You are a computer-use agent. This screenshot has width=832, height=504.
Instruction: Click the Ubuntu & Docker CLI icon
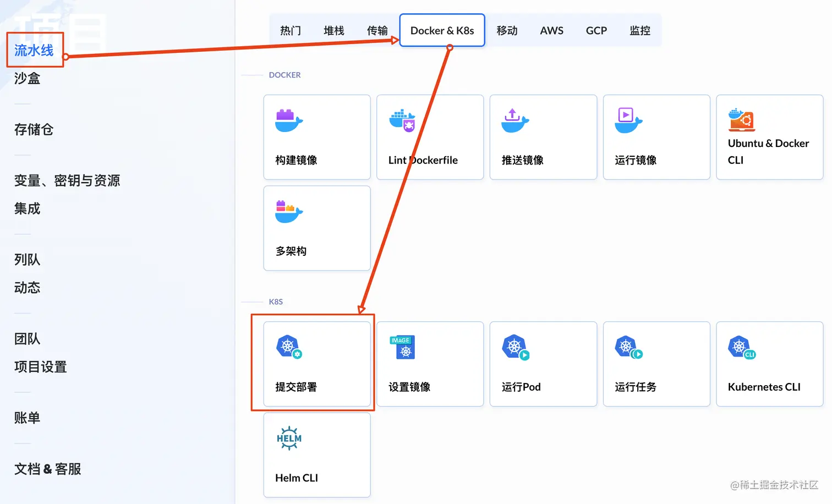pos(741,119)
